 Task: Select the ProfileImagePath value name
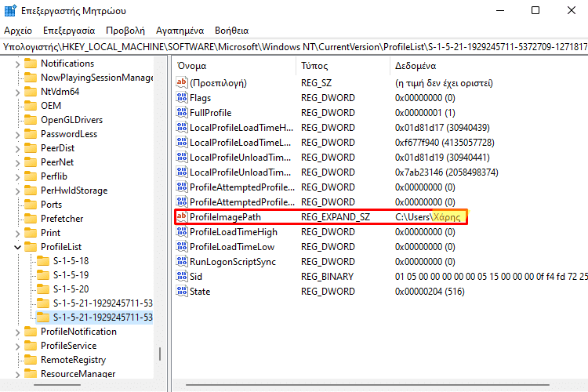click(225, 217)
